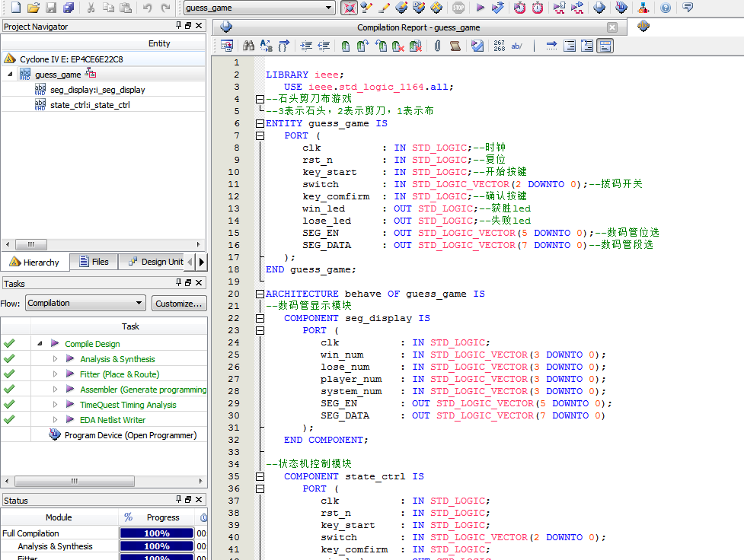This screenshot has width=744, height=560.
Task: Click the A-to-B Replace icon
Action: 267,46
